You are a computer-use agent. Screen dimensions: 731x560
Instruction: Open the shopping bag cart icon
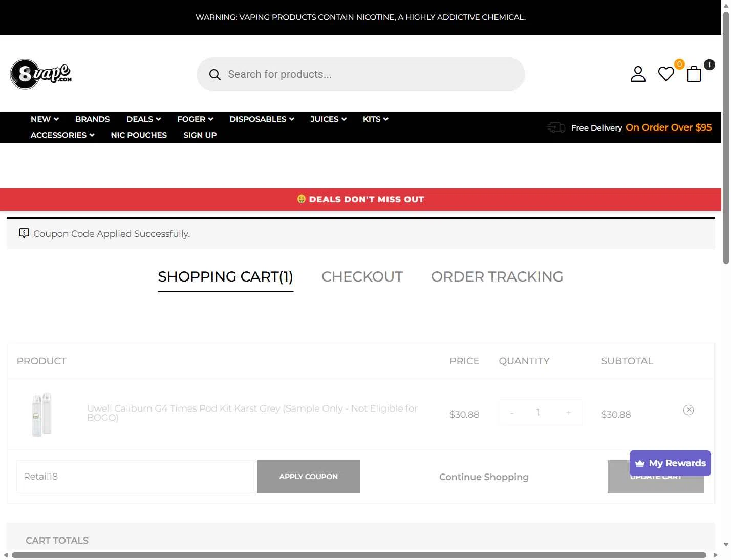tap(694, 74)
